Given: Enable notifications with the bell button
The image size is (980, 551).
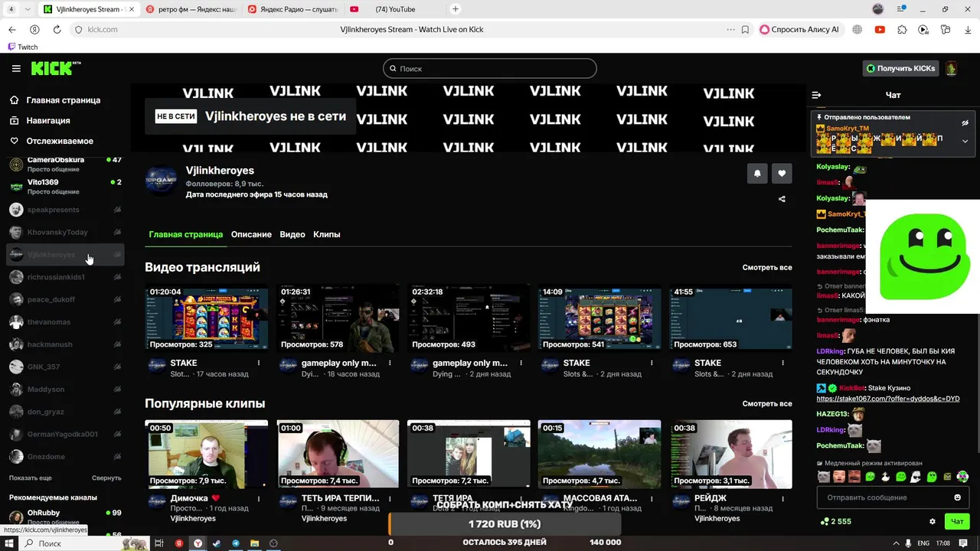Looking at the screenshot, I should coord(757,174).
